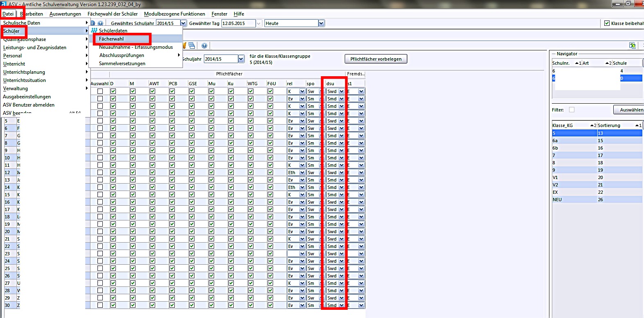Expand the Abschlussprüfungen submenu entry

pyautogui.click(x=136, y=55)
